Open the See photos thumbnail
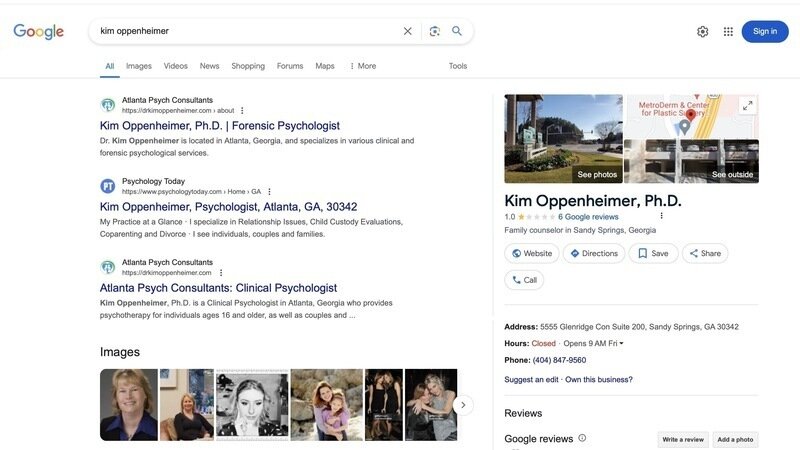The width and height of the screenshot is (800, 450). pos(563,139)
